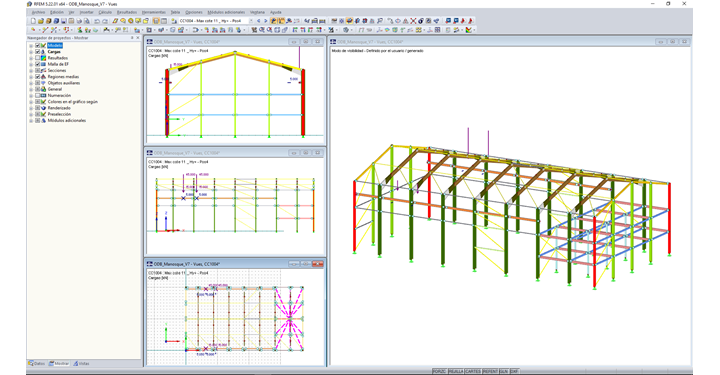Click the Resultados rainbow icon
This screenshot has width=720, height=375.
pyautogui.click(x=43, y=58)
